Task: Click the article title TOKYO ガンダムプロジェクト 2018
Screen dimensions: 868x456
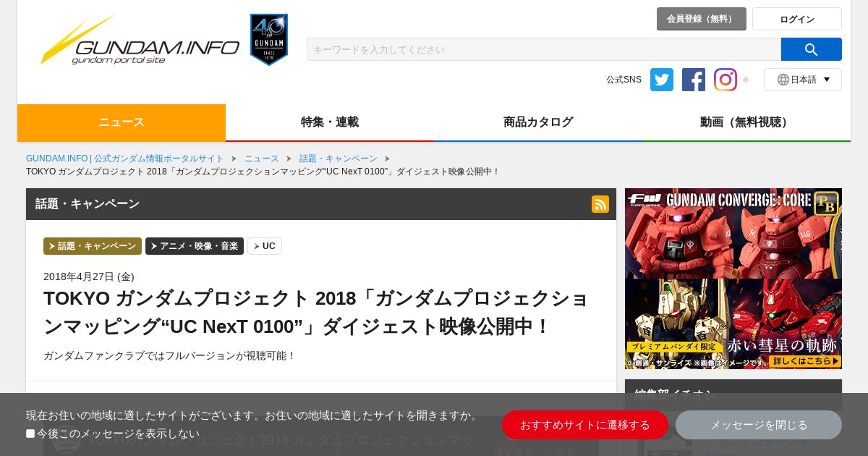Action: pos(317,312)
